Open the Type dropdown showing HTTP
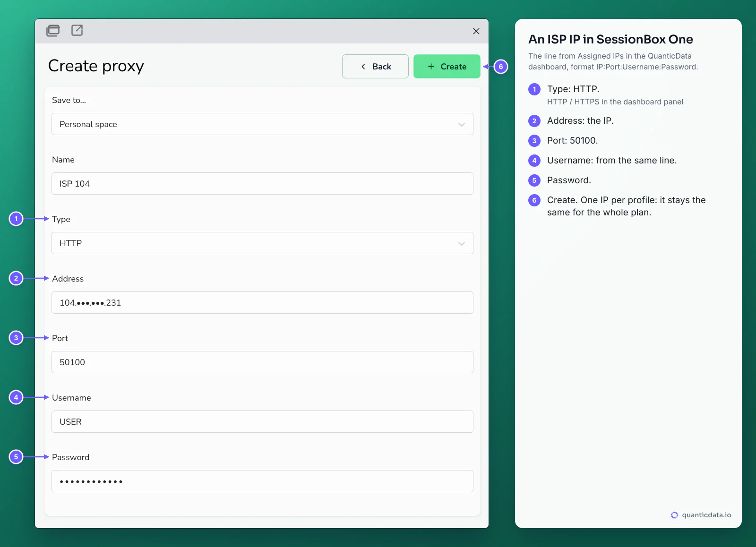756x547 pixels. point(262,243)
